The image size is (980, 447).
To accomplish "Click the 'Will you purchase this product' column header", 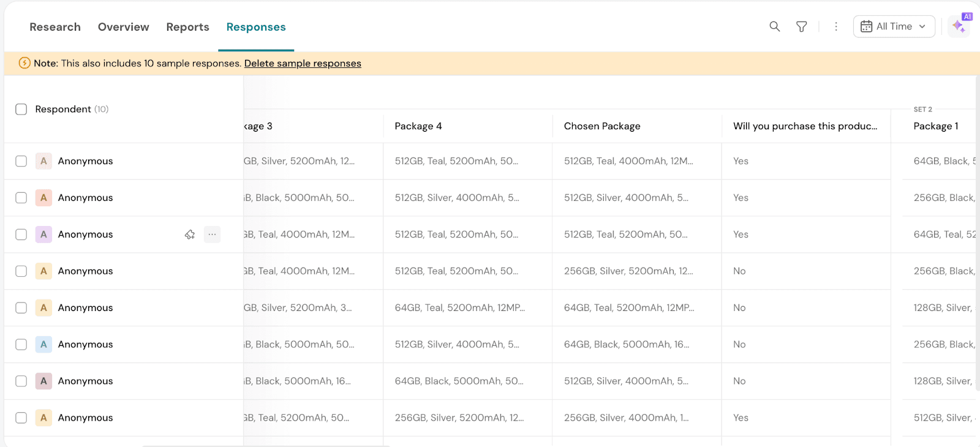I will coord(805,126).
